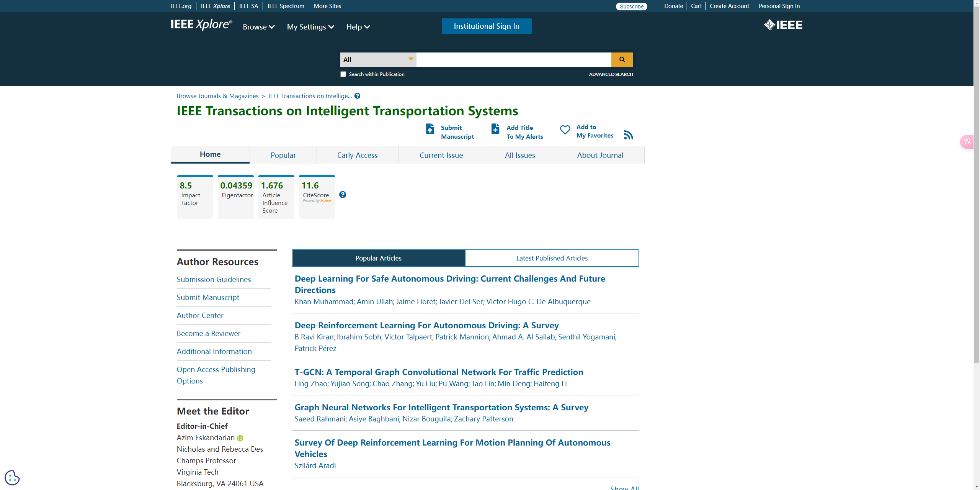Expand the Browse dropdown menu
The height and width of the screenshot is (490, 980).
[259, 27]
